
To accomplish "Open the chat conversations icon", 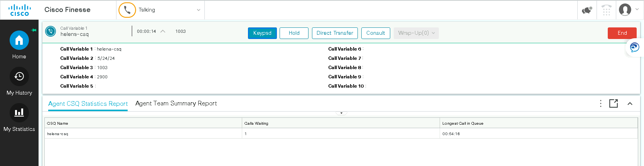I will coord(587,10).
